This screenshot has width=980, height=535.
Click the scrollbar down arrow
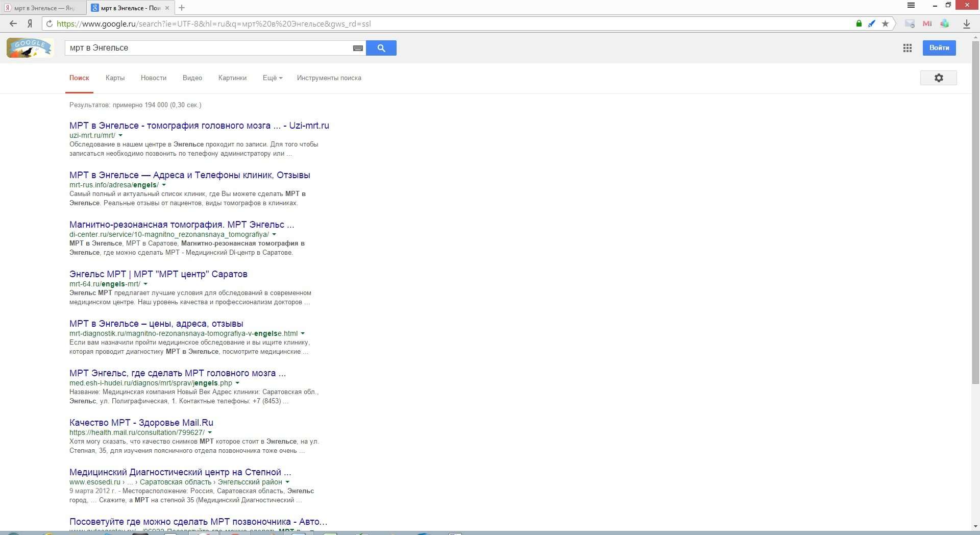pos(975,526)
